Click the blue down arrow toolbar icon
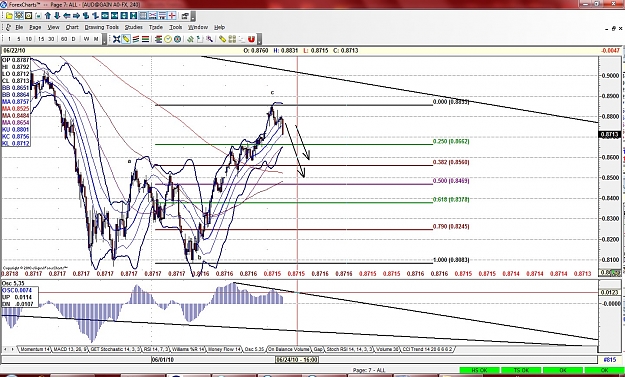This screenshot has height=377, width=625. click(57, 16)
